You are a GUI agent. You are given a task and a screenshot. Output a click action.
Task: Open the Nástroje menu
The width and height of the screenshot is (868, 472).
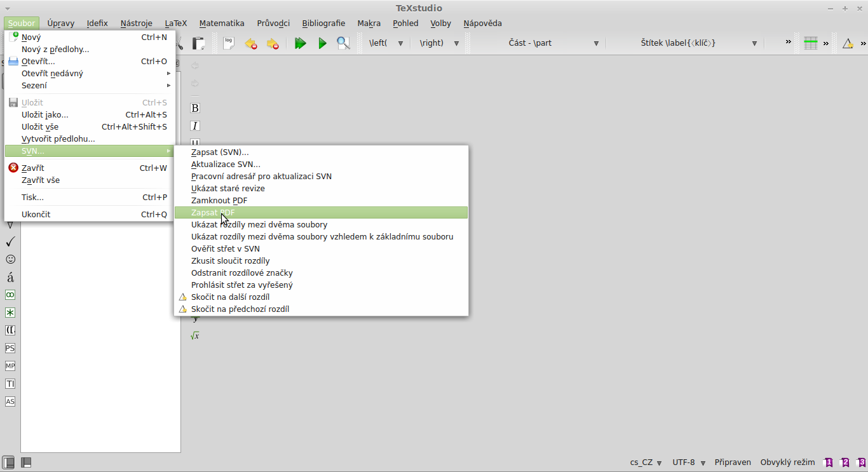[137, 24]
